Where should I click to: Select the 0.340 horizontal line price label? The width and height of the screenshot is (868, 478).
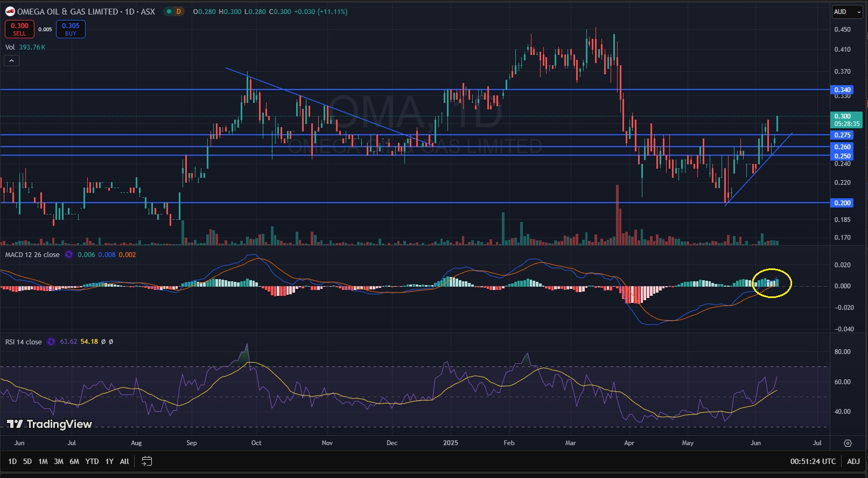click(x=842, y=90)
